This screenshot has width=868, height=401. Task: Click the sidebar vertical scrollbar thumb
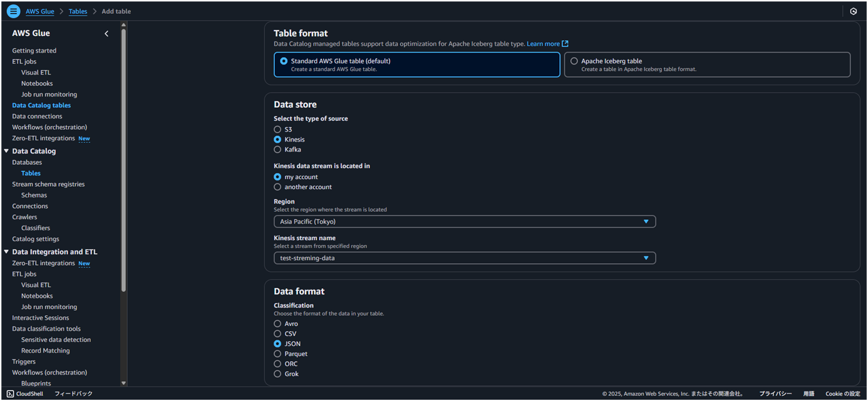point(123,160)
